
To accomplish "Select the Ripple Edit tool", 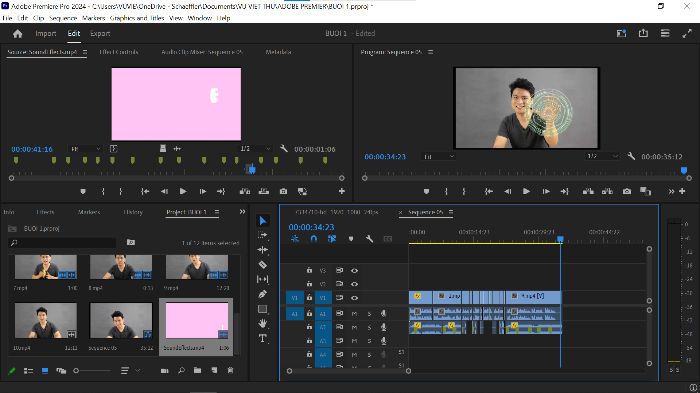I will point(262,250).
